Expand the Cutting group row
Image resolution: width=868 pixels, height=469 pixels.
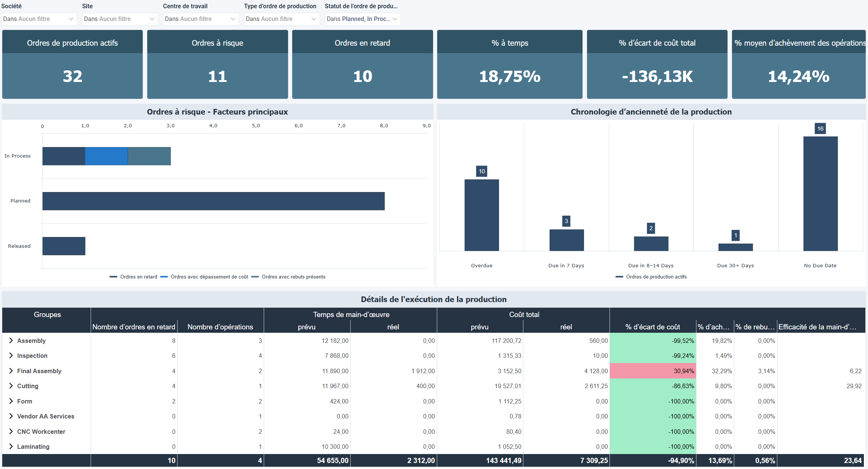click(11, 386)
